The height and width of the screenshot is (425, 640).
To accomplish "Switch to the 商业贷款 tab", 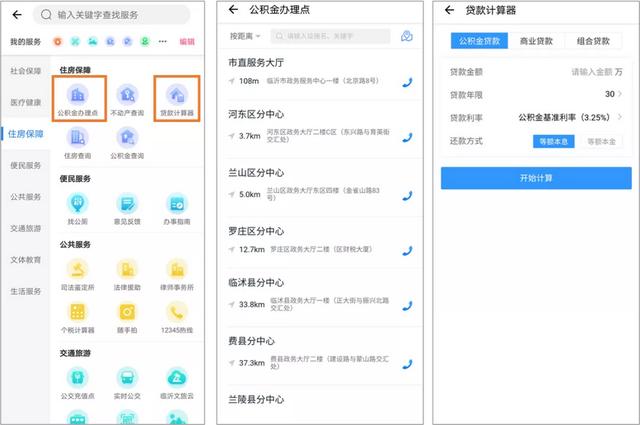I will (536, 41).
